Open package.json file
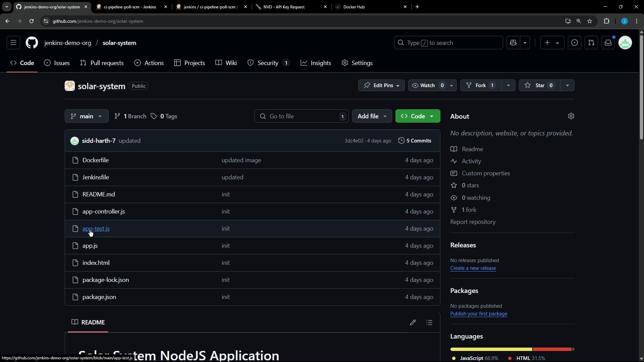 [99, 297]
